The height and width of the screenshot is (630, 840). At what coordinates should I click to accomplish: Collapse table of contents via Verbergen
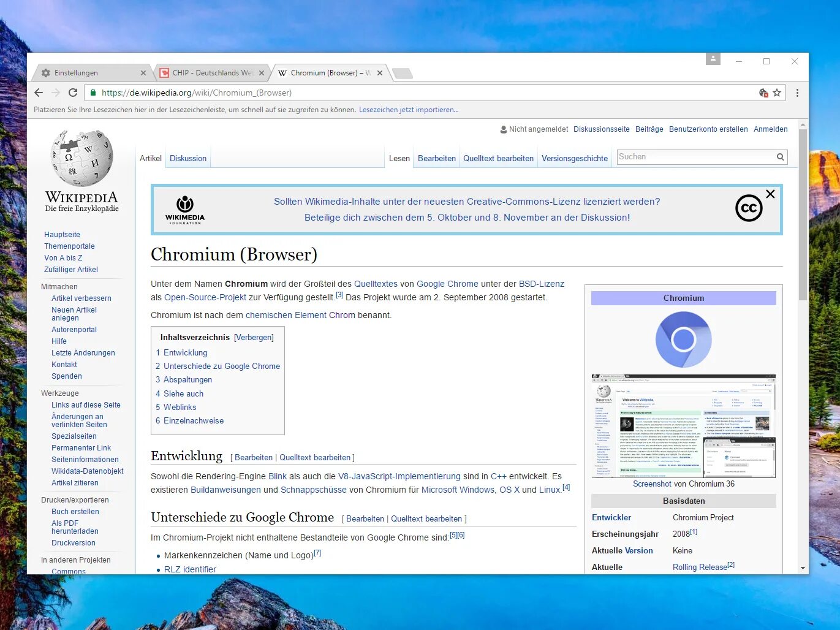[254, 338]
